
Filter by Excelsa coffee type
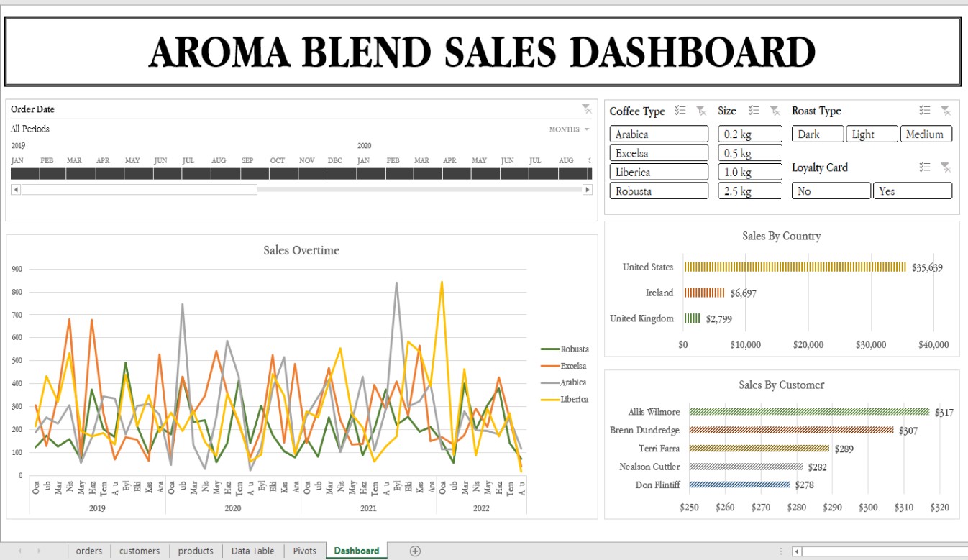click(x=659, y=153)
